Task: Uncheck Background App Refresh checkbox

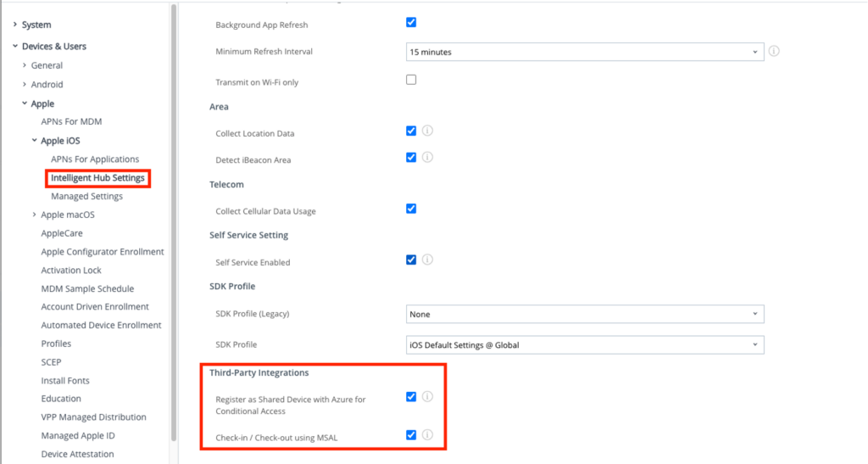Action: click(x=411, y=22)
